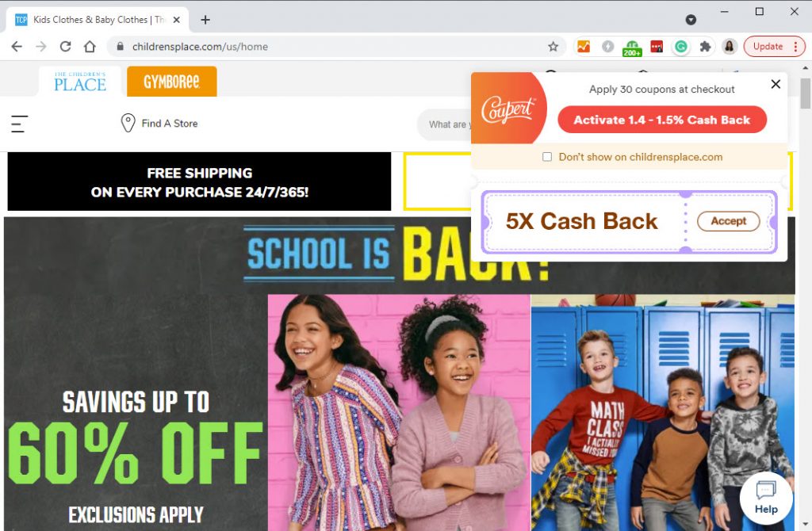Image resolution: width=812 pixels, height=531 pixels.
Task: Go to the browser home page
Action: (x=90, y=47)
